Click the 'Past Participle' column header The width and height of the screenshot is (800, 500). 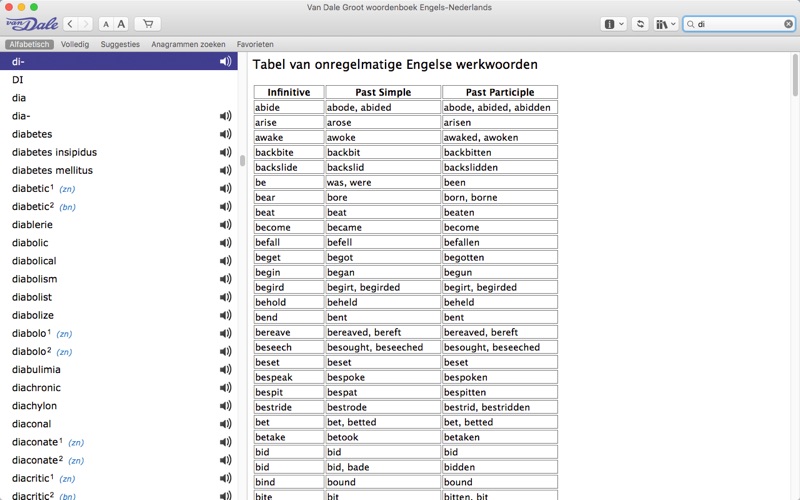(500, 92)
